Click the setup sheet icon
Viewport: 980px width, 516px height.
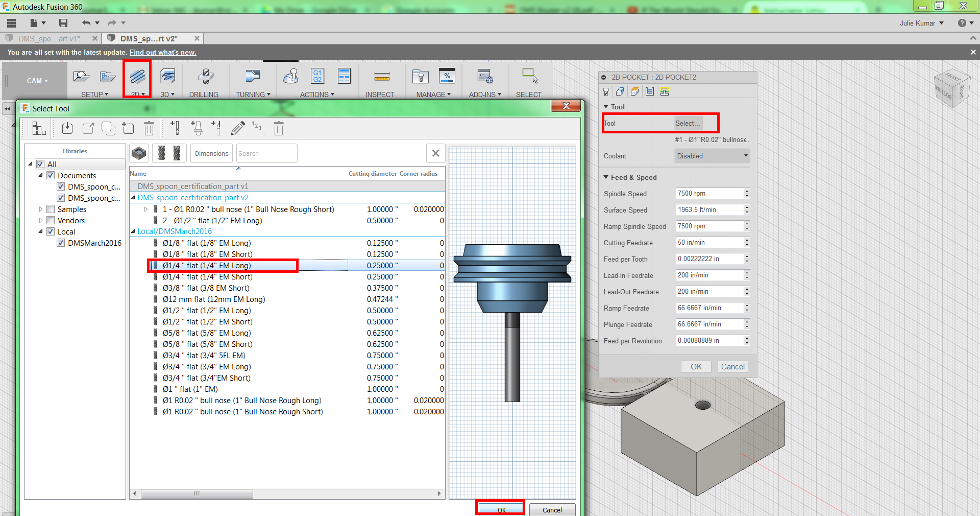(345, 76)
